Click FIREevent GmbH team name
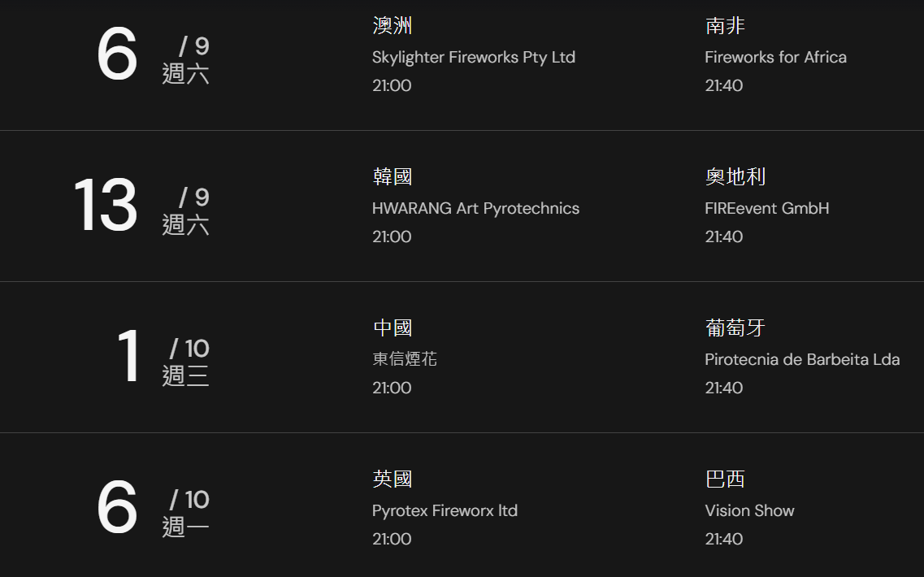This screenshot has width=924, height=577. 766,209
